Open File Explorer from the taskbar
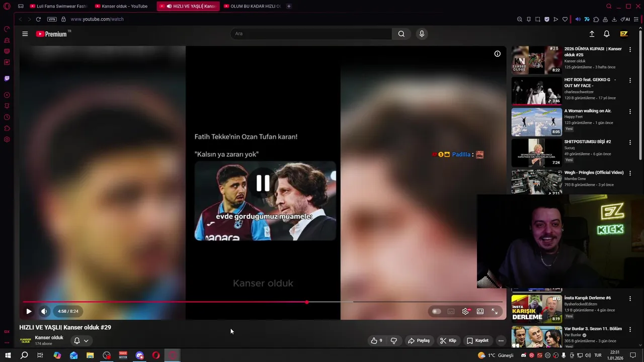 coord(90,355)
